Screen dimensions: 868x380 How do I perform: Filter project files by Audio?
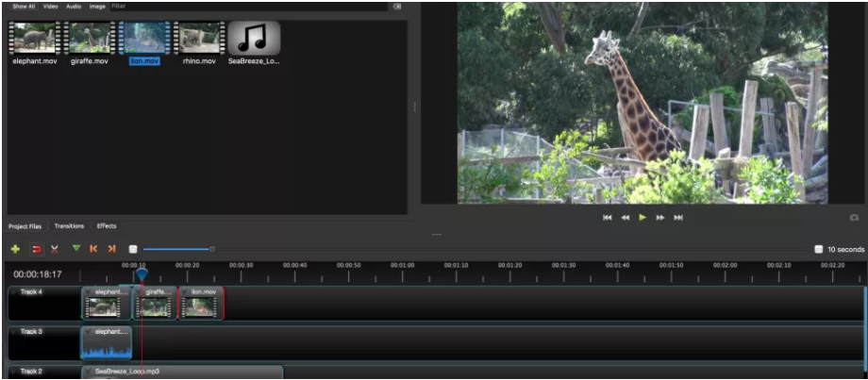(x=74, y=7)
